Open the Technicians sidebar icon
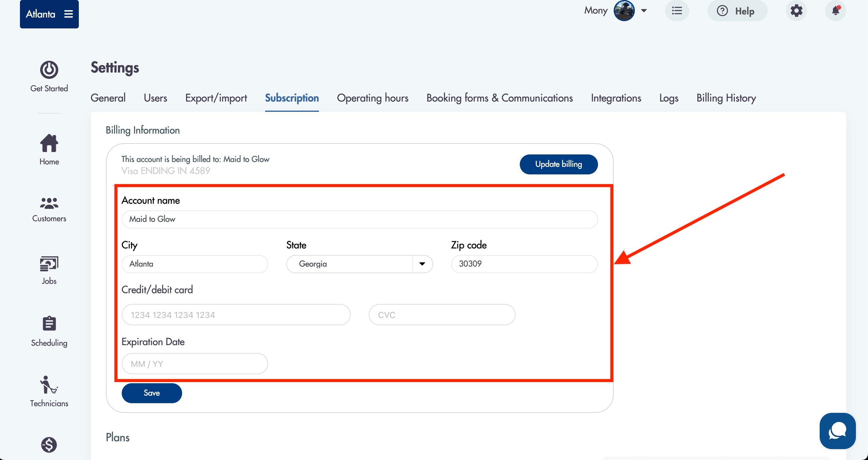The width and height of the screenshot is (868, 460). [49, 385]
